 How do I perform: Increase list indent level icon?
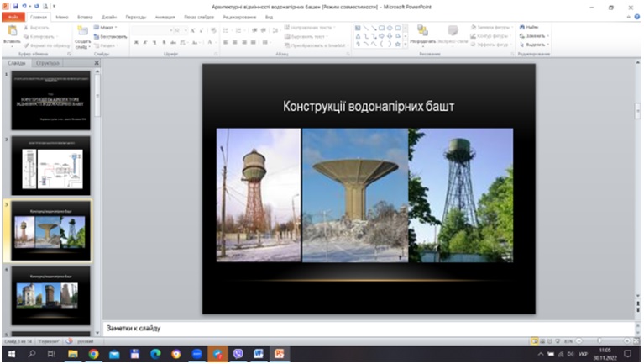(264, 30)
